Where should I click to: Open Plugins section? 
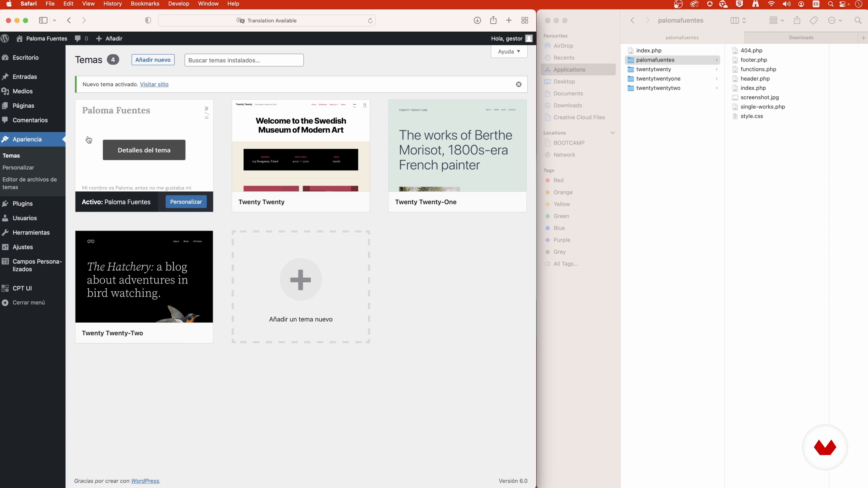[23, 204]
